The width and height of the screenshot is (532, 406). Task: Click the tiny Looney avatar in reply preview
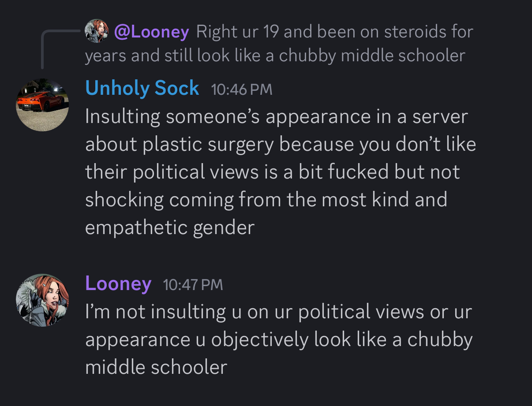[x=96, y=31]
